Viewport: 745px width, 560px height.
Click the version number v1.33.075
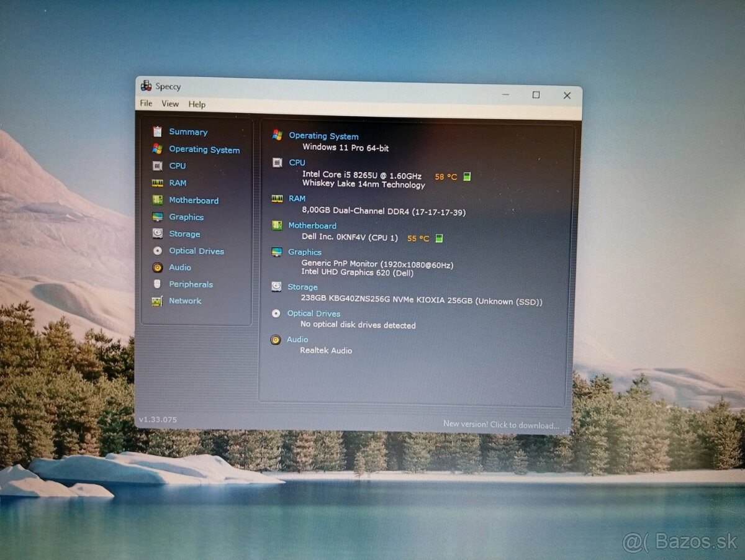[x=158, y=420]
